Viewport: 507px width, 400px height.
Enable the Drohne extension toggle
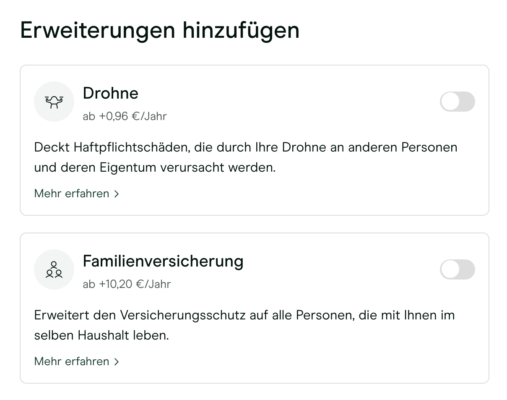(457, 101)
